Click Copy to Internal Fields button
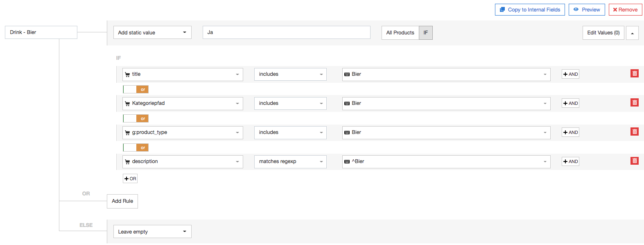This screenshot has width=644, height=245. [x=530, y=10]
